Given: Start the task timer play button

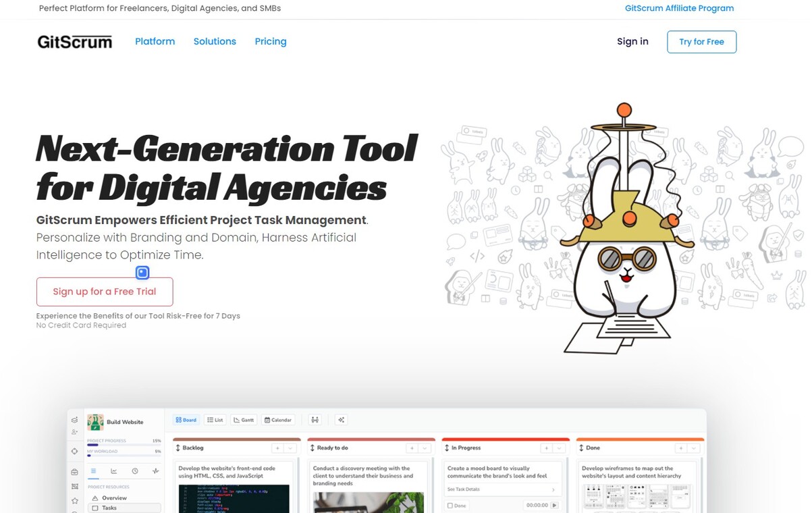Looking at the screenshot, I should pos(555,505).
